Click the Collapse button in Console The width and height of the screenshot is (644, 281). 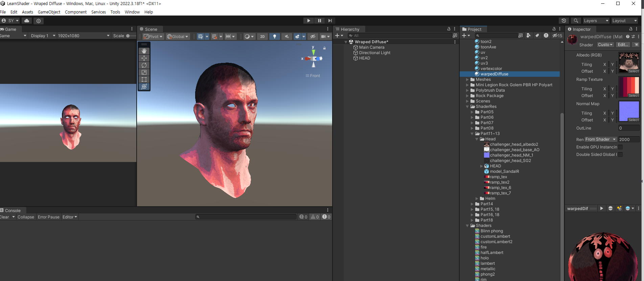pos(26,217)
